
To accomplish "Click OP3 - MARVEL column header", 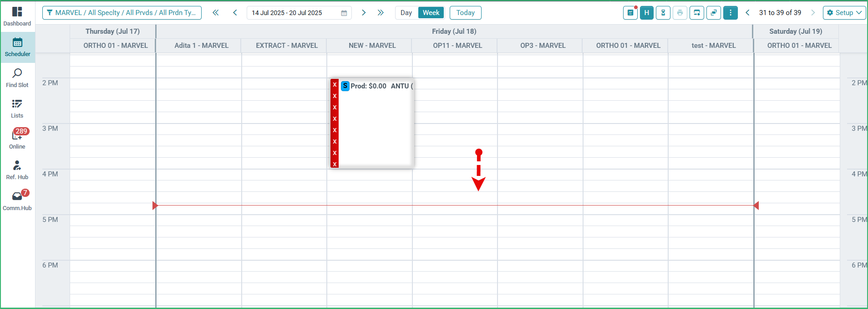I will 543,46.
